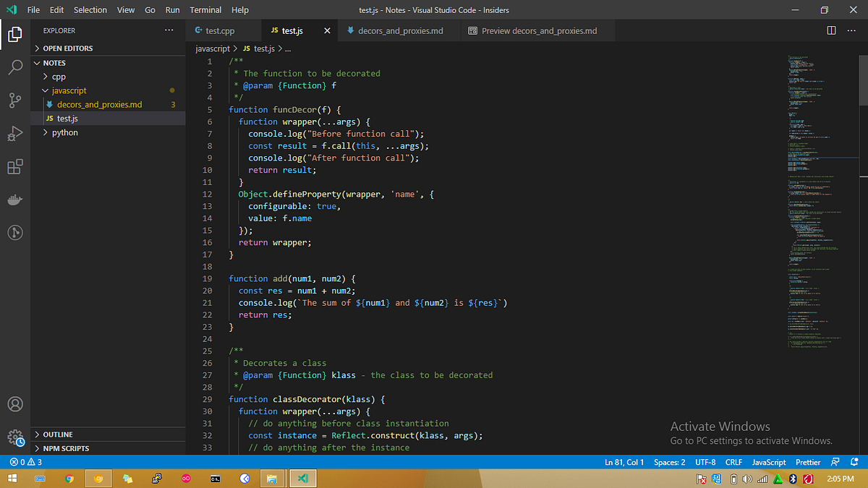The height and width of the screenshot is (488, 868).
Task: Expand the cpp folder
Action: coord(109,77)
